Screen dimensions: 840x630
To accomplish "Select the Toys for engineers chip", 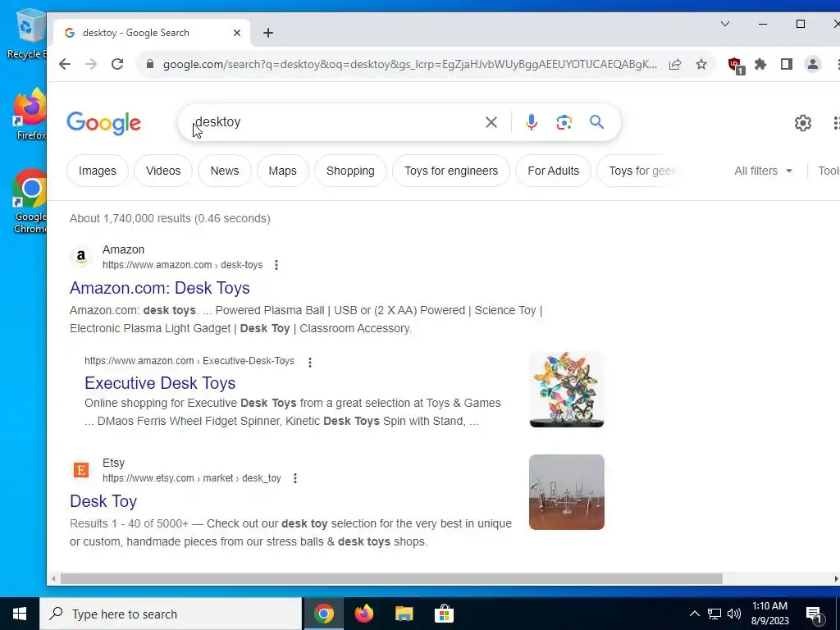I will click(x=451, y=171).
